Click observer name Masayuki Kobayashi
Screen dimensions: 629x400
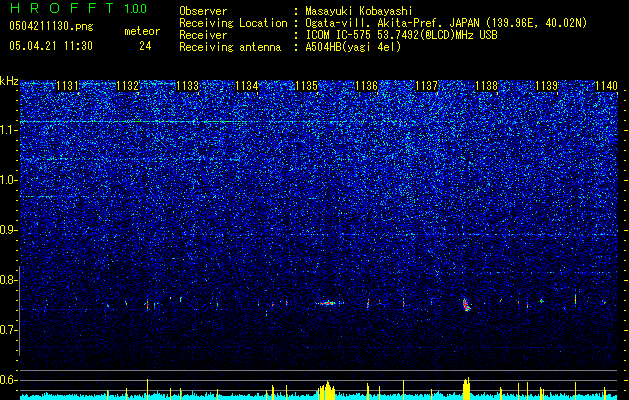tap(358, 11)
